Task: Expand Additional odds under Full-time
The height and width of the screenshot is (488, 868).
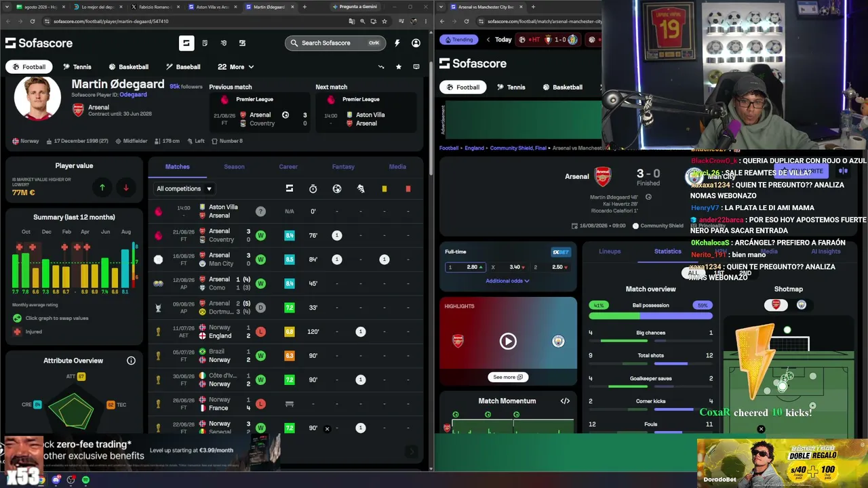Action: point(507,281)
